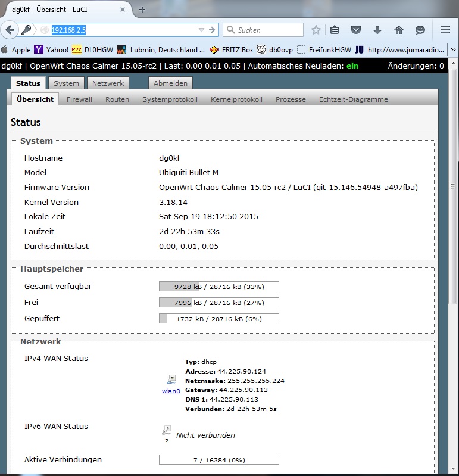Screen dimensions: 459x476
Task: Click the Adresse value 44.225.90.124
Action: pos(242,371)
